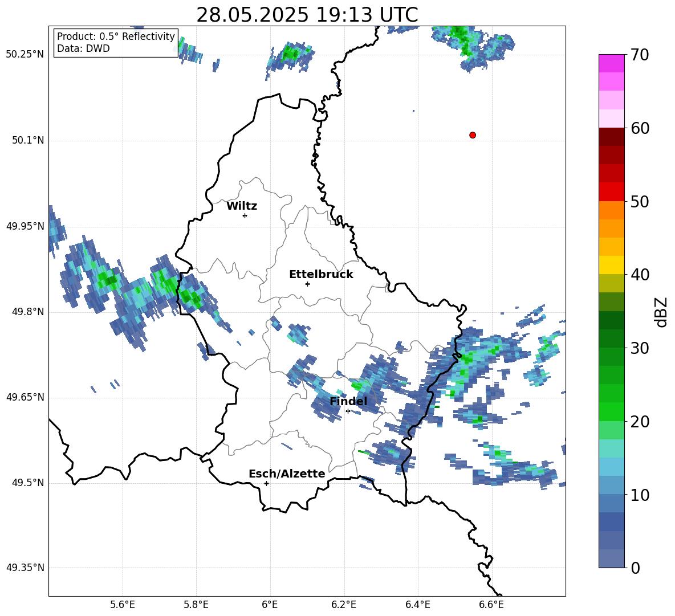The height and width of the screenshot is (616, 675).
Task: Click the 0 tick on colorbar
Action: (635, 568)
